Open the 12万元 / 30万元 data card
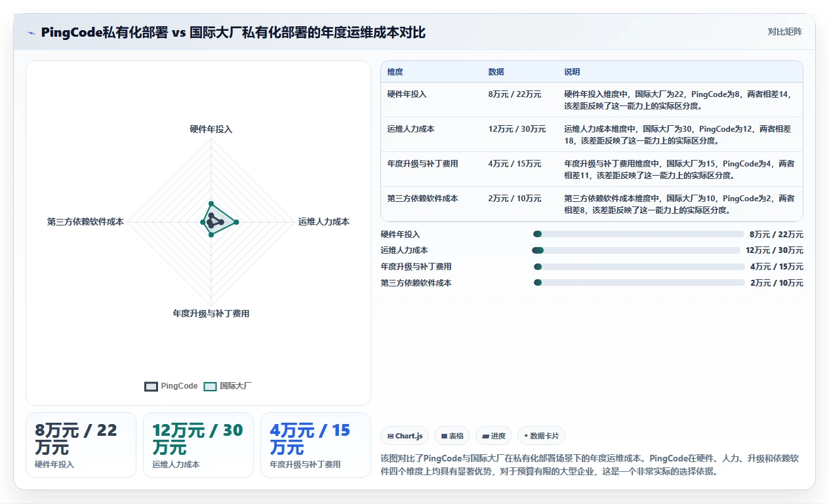 (x=198, y=445)
